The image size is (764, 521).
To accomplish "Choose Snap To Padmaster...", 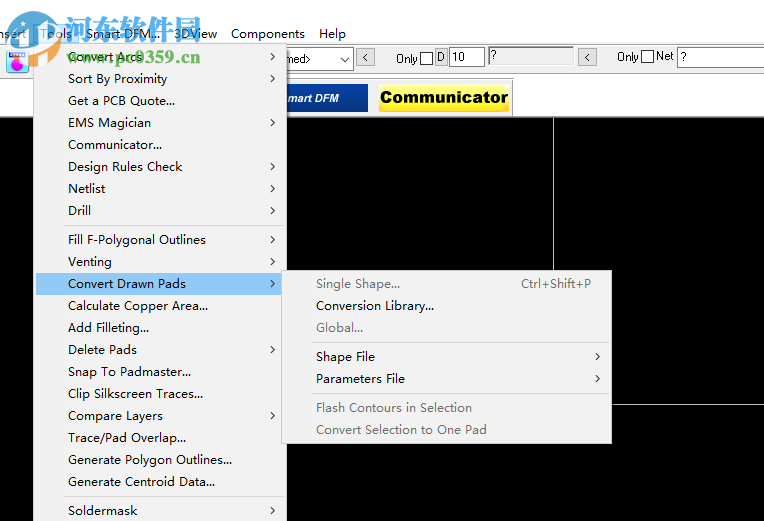I will [160, 371].
